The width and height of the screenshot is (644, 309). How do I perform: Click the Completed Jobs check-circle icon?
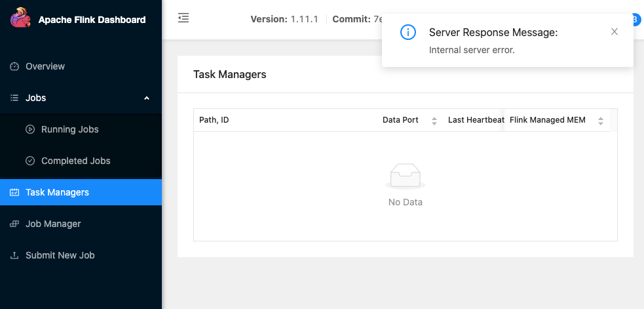point(30,161)
